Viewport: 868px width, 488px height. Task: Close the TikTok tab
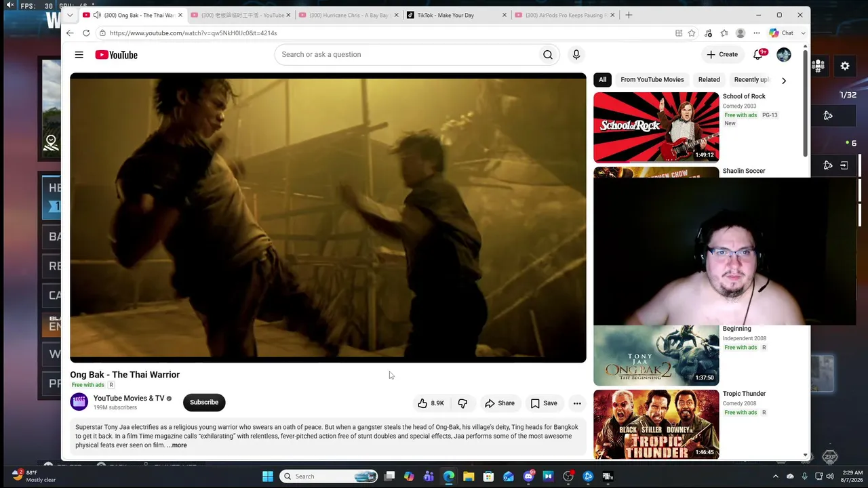tap(504, 15)
